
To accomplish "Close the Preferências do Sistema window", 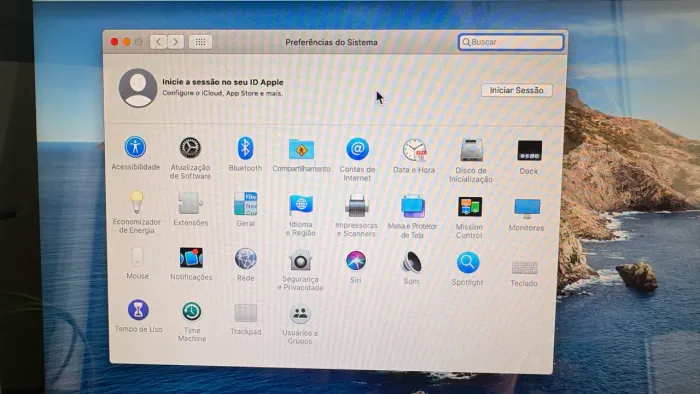I will [114, 42].
